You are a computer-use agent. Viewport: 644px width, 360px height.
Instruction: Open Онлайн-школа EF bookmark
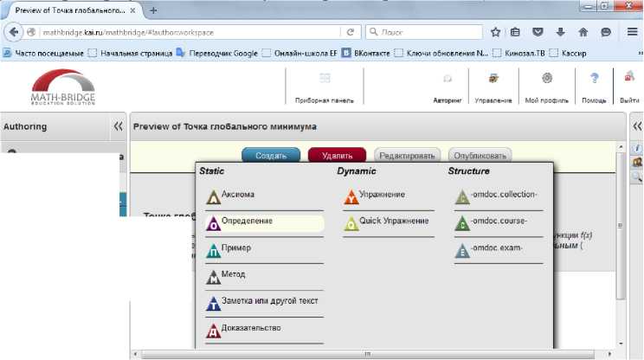[x=300, y=53]
